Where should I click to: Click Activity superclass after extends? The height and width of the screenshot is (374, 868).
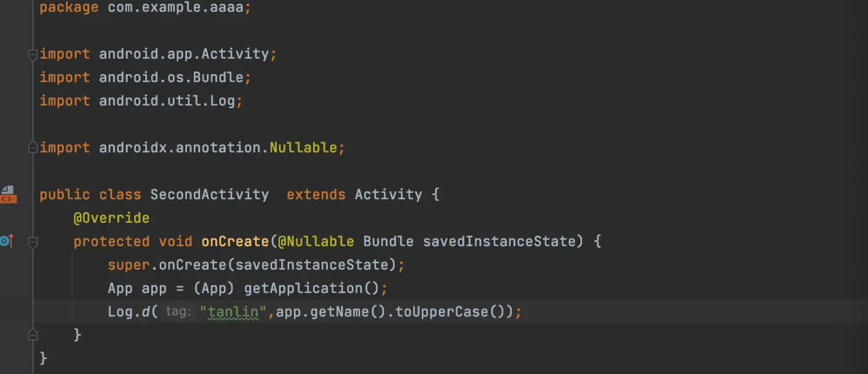(388, 195)
